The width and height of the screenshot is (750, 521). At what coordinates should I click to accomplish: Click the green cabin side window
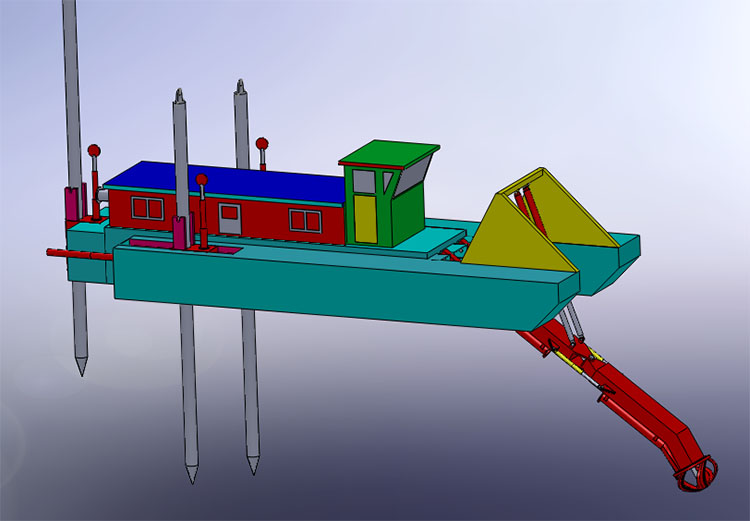363,181
